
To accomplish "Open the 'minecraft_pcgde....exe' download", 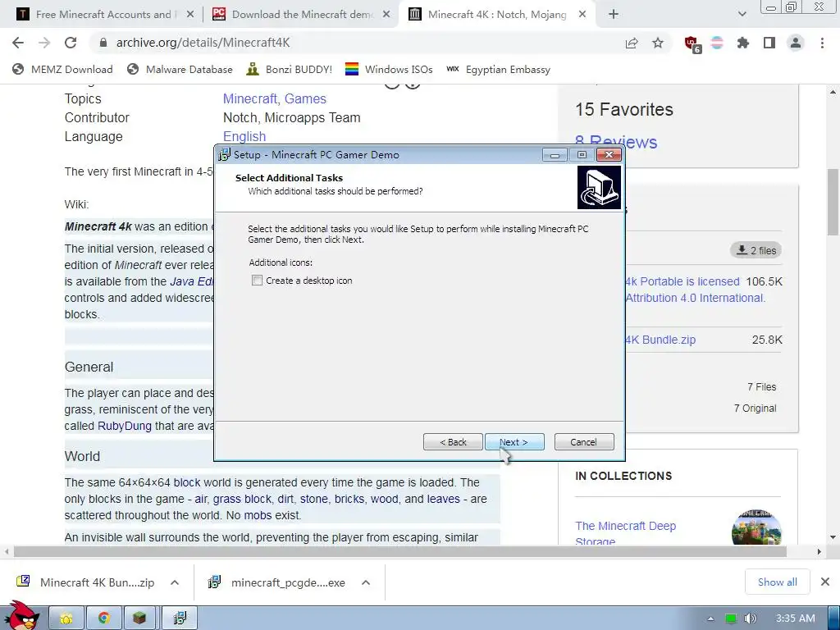I will click(277, 582).
